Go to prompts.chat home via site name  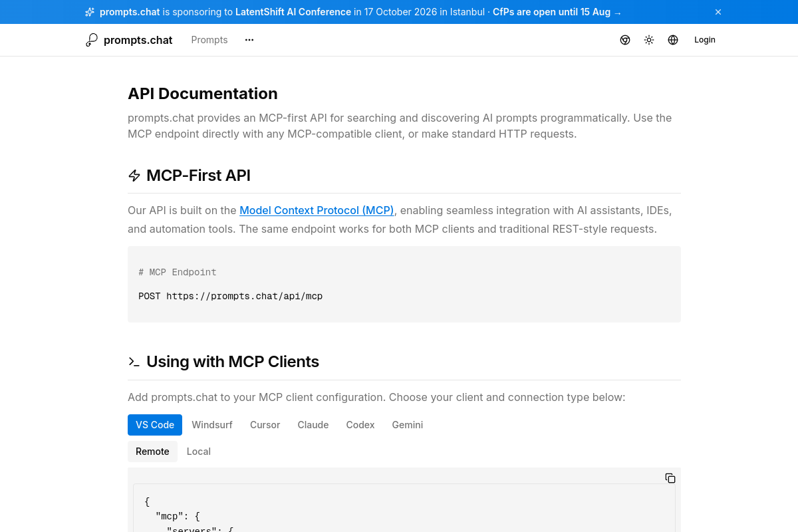click(138, 40)
